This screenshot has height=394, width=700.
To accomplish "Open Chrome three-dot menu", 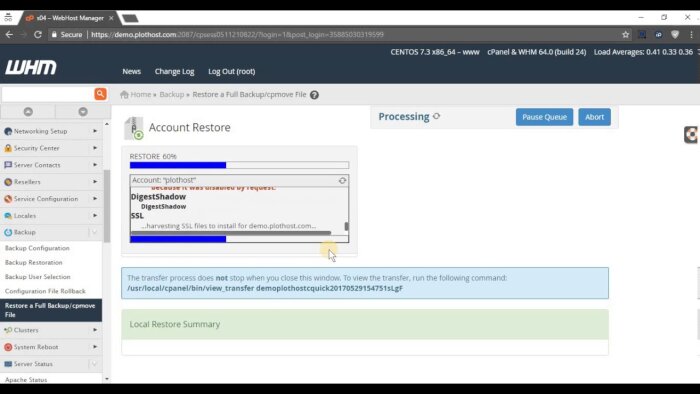I will pyautogui.click(x=691, y=34).
